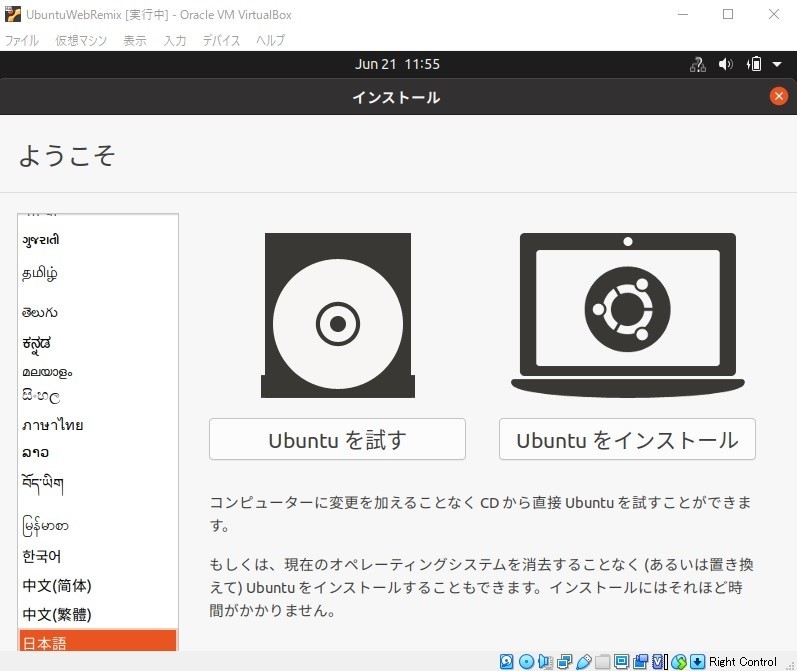797x671 pixels.
Task: Click the VirtualBox title bar app icon
Action: pos(13,14)
